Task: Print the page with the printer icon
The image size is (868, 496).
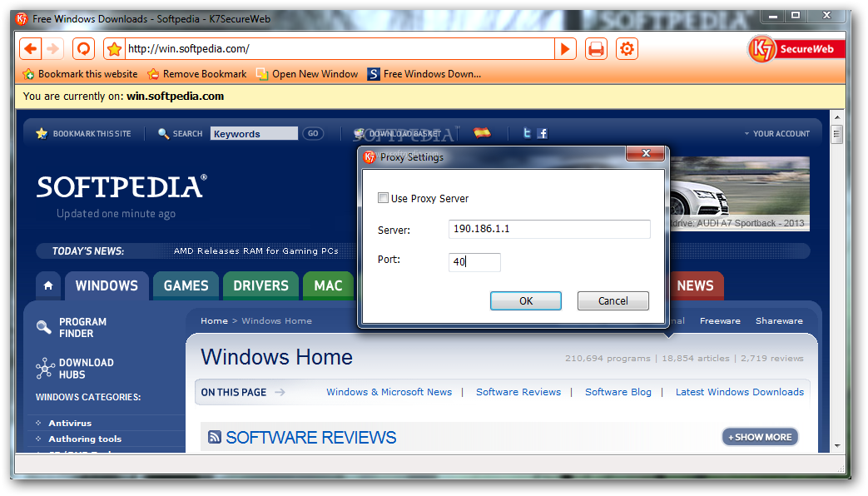Action: point(596,49)
